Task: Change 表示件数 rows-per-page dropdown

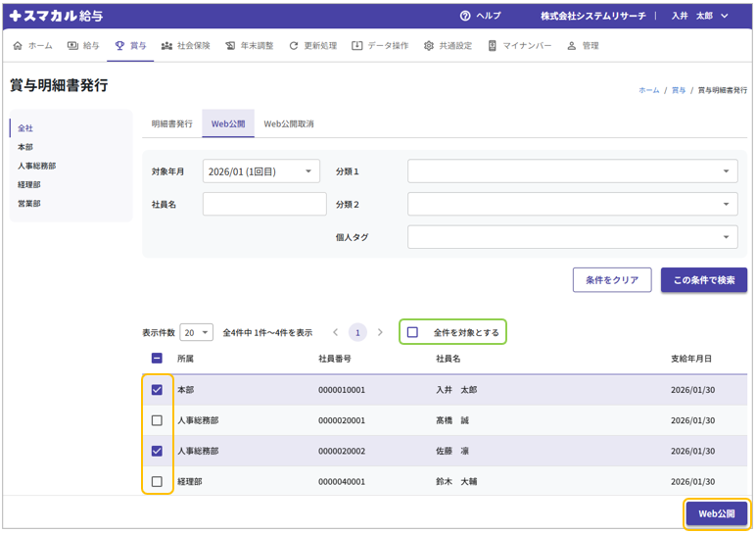Action: (x=196, y=333)
